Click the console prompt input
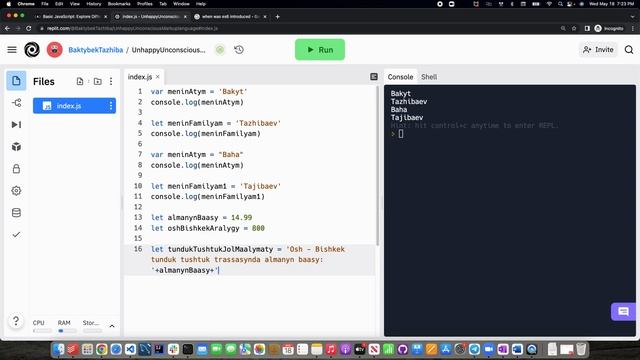This screenshot has height=360, width=640. click(401, 133)
